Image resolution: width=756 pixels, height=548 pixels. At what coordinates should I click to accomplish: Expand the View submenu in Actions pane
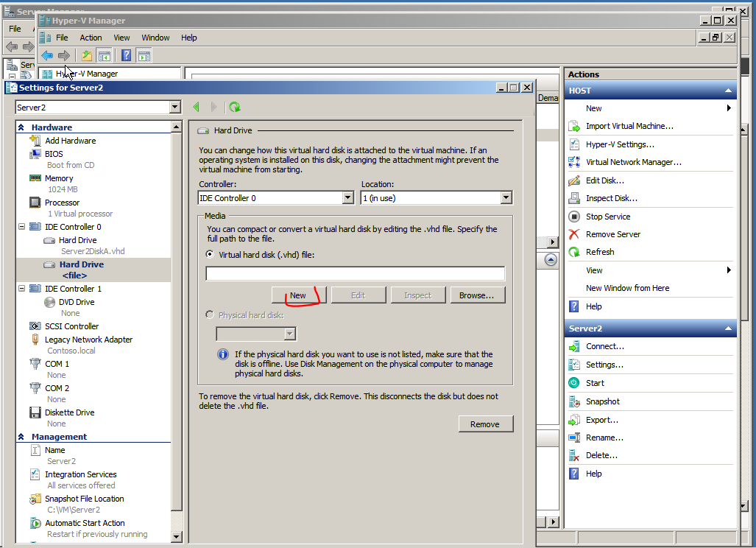pos(729,270)
